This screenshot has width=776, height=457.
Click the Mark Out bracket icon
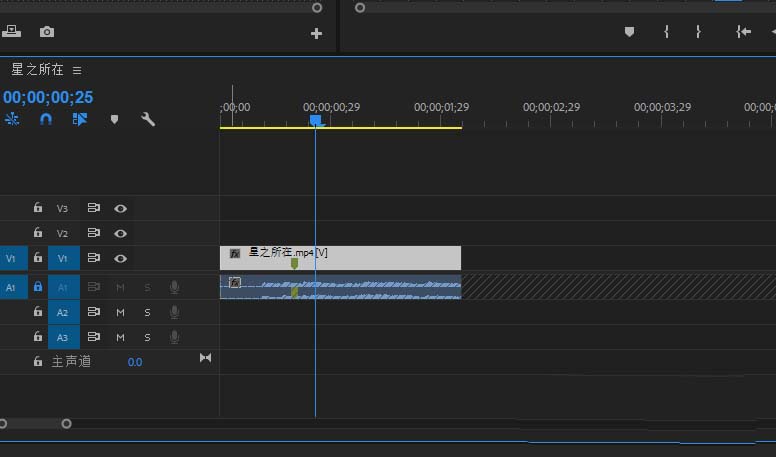[x=698, y=32]
